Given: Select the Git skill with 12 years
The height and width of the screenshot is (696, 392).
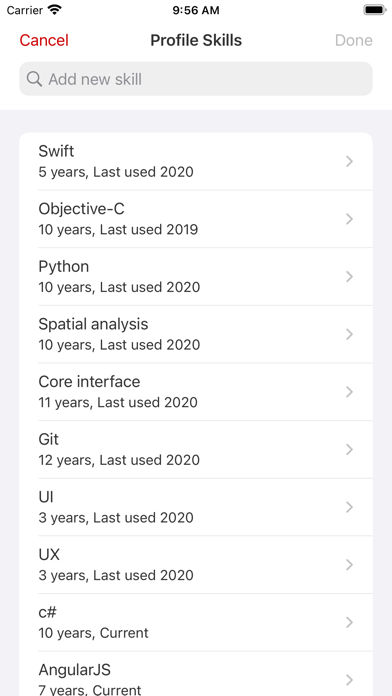Looking at the screenshot, I should pos(196,449).
